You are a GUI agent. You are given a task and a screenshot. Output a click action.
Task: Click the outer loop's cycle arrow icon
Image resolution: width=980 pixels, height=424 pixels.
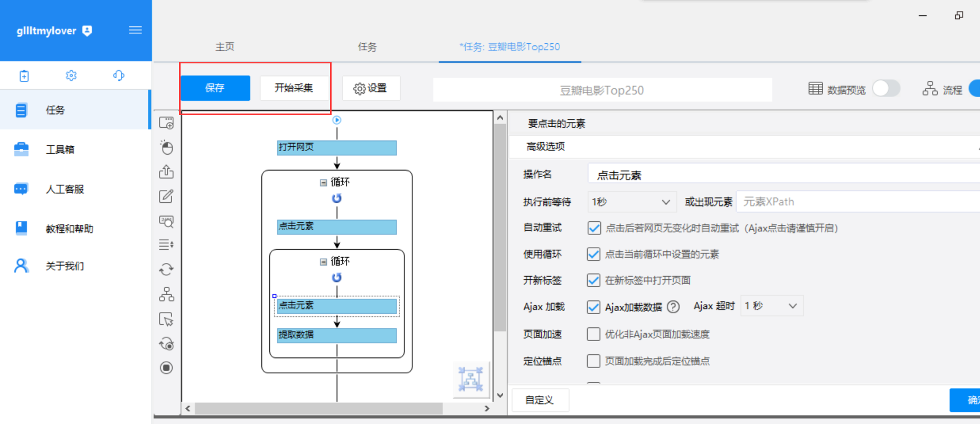[x=337, y=199]
